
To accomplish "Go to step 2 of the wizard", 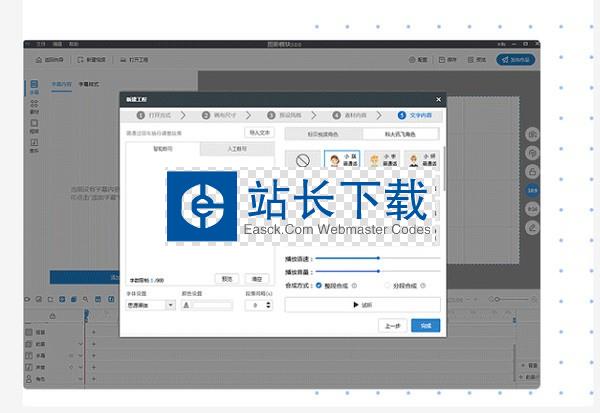I will 219,115.
